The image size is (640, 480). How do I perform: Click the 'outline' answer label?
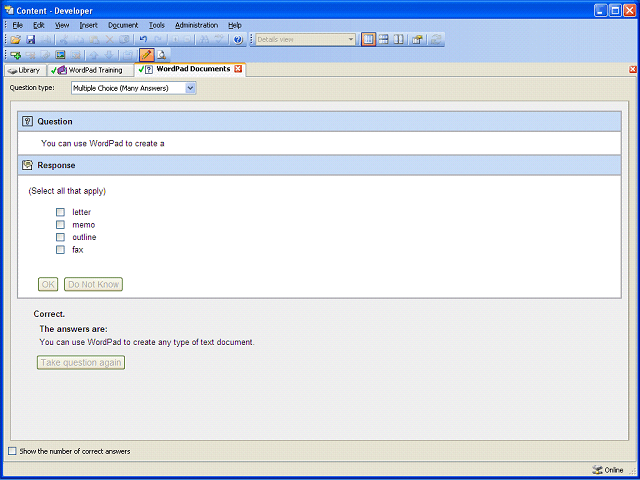point(84,237)
